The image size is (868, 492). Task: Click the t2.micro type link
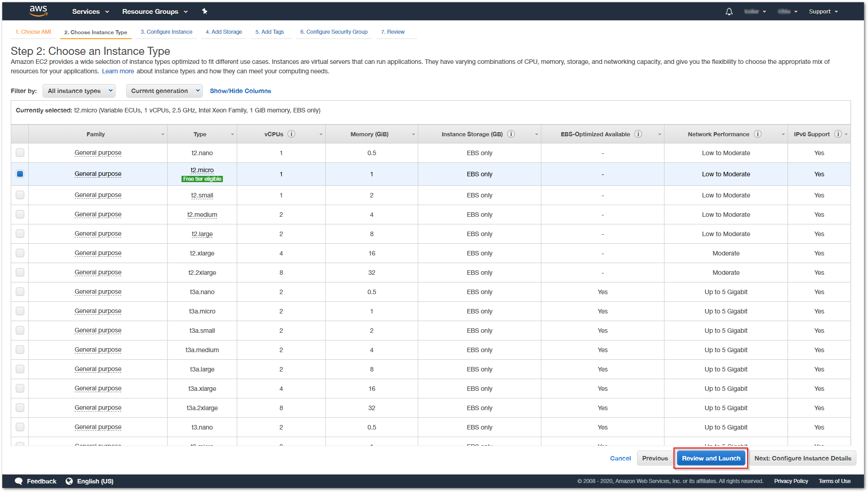pos(202,170)
